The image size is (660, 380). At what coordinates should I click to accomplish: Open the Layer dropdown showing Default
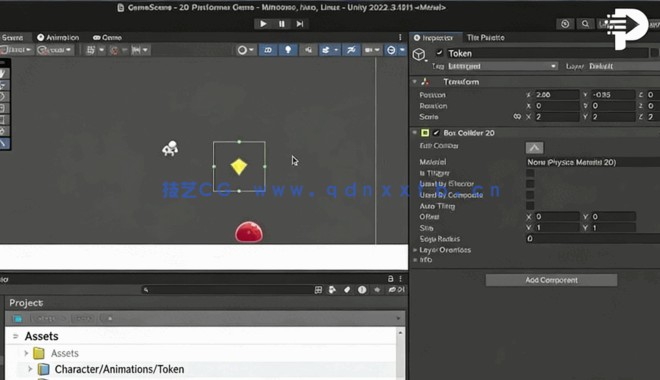coord(623,66)
